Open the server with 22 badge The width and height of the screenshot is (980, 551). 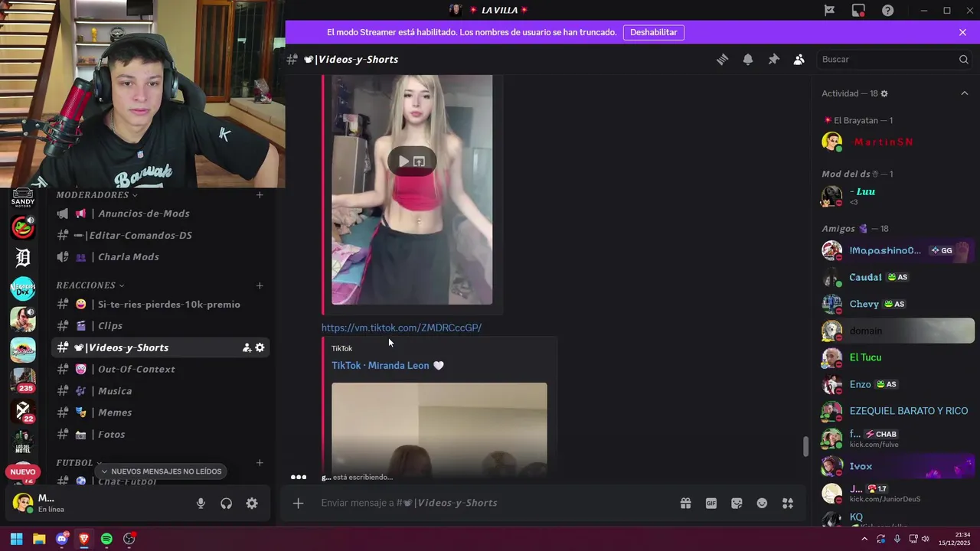point(23,411)
